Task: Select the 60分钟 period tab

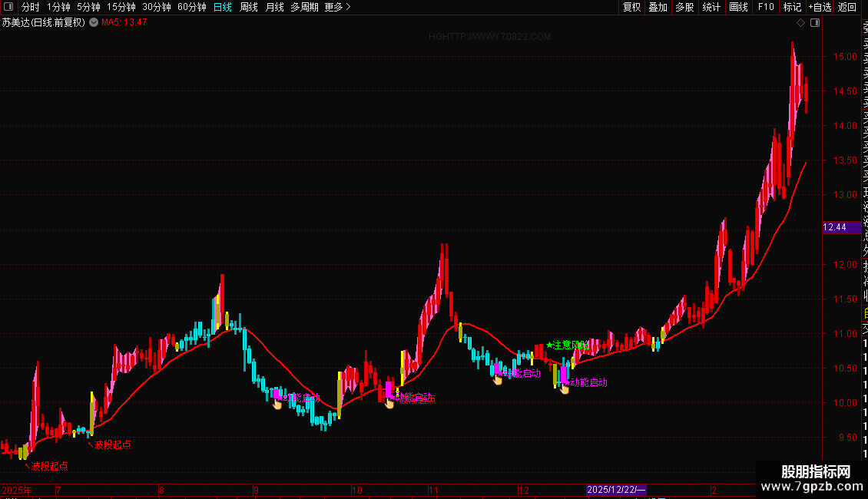Action: click(x=192, y=7)
